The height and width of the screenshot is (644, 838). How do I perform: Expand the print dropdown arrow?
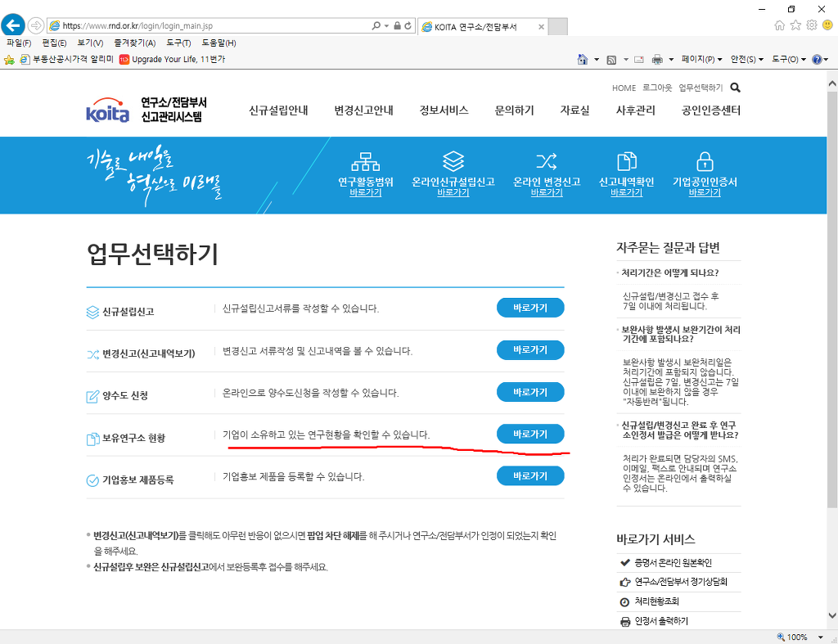(x=671, y=59)
